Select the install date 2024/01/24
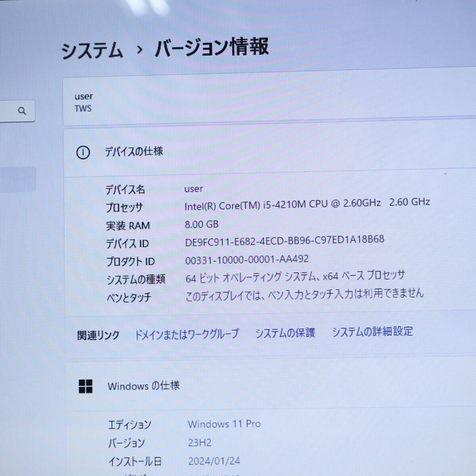Viewport: 476px width, 476px height. coord(214,461)
